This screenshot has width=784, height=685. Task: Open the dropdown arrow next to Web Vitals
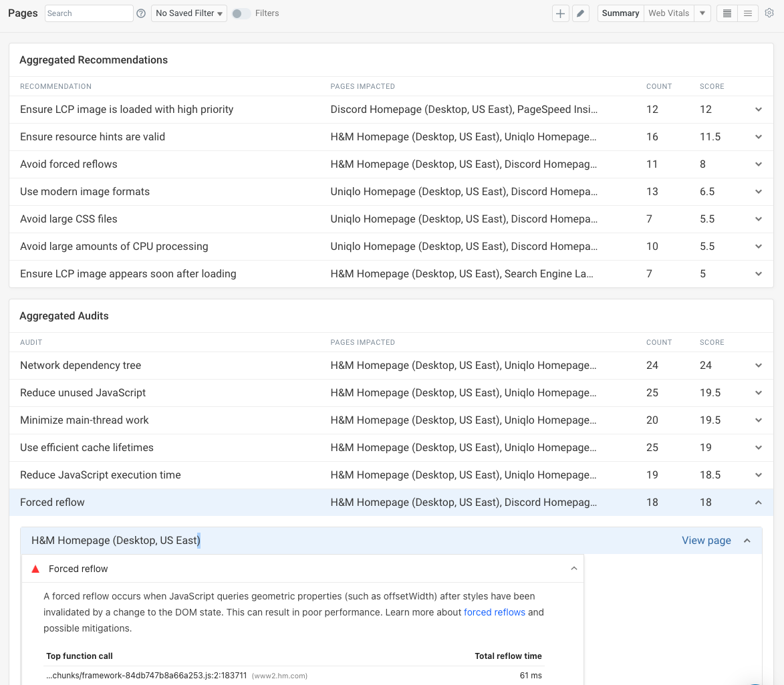702,13
